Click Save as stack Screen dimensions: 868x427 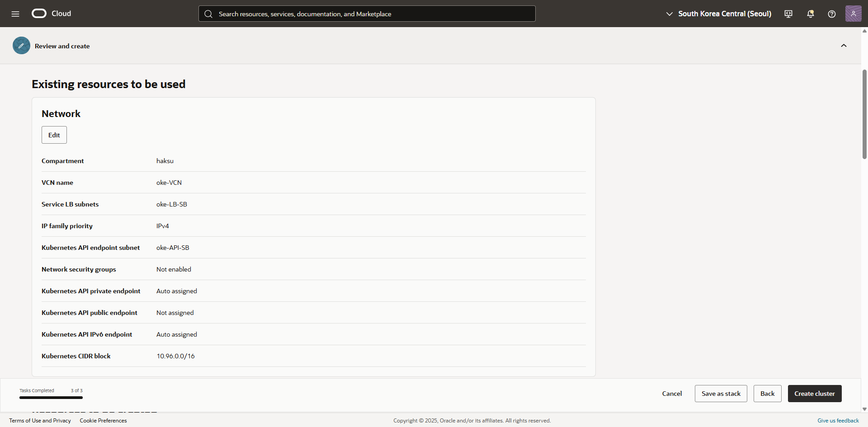pyautogui.click(x=721, y=394)
